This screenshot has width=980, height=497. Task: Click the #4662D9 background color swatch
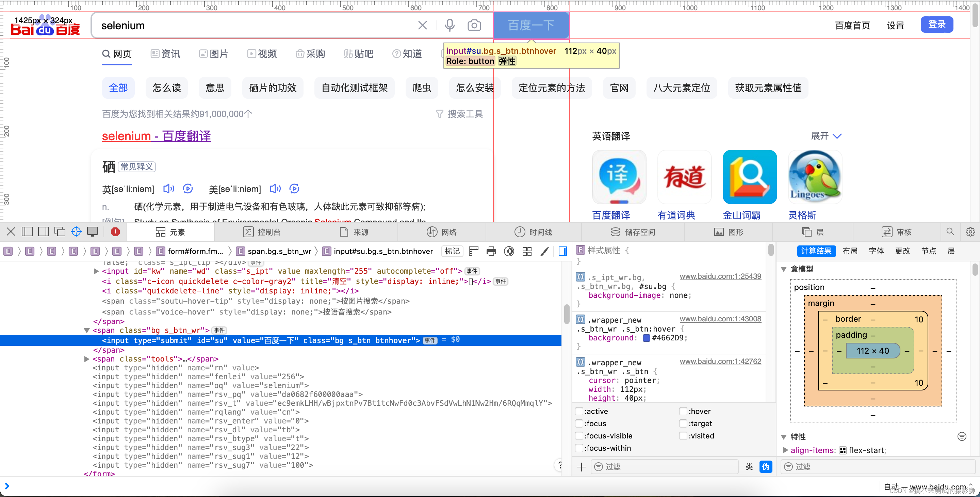coord(646,338)
